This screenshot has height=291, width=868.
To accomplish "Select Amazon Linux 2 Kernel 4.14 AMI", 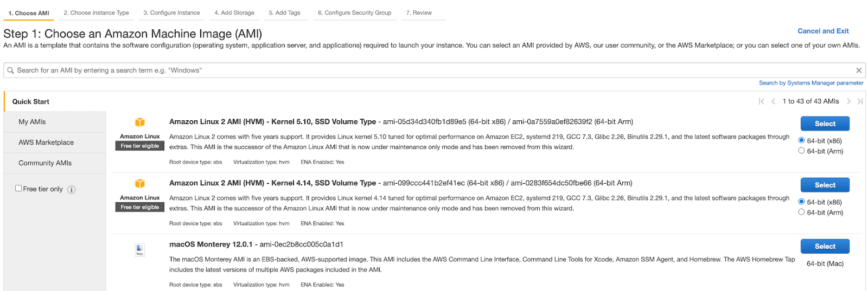I will [825, 185].
